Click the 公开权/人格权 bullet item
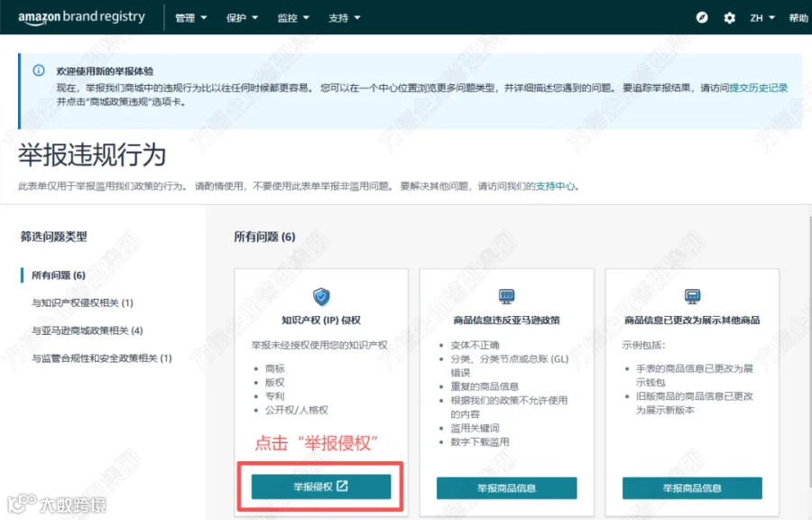Screen dimensions: 812x520 point(297,410)
